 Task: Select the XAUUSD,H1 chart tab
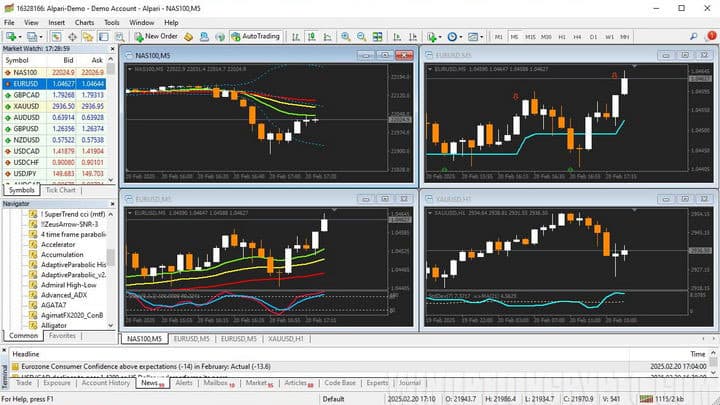pyautogui.click(x=286, y=338)
